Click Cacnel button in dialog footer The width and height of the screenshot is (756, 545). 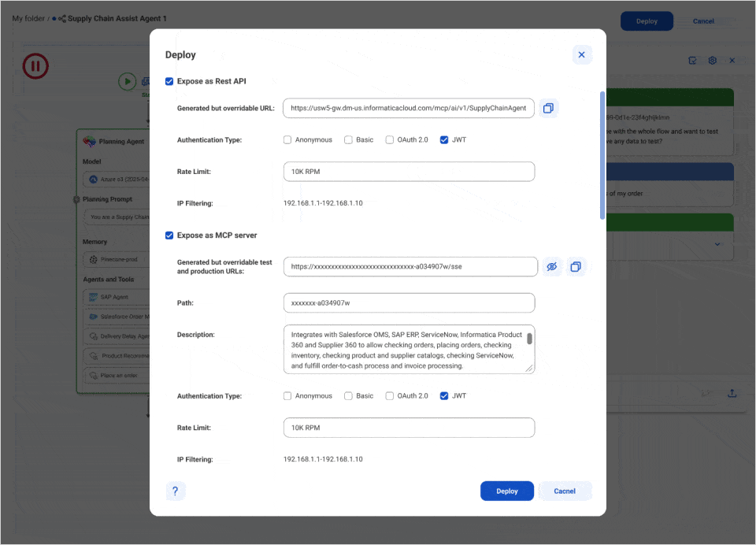click(x=565, y=491)
